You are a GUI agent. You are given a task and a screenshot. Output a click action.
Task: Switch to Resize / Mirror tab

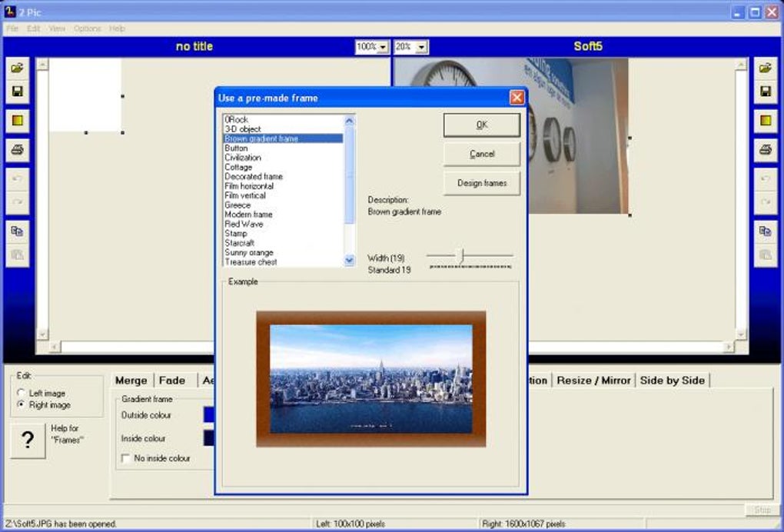pos(593,381)
